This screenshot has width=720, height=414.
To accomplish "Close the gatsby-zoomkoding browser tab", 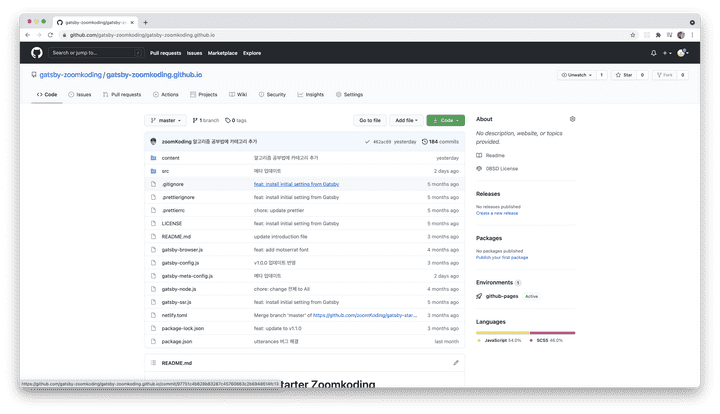I will pos(132,22).
